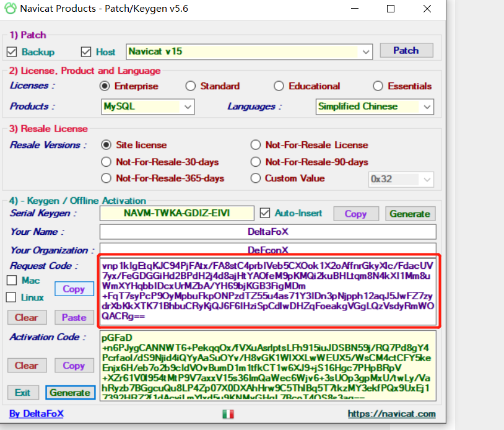Image resolution: width=504 pixels, height=430 pixels.
Task: Enable the Linux checkbox
Action: click(x=11, y=297)
